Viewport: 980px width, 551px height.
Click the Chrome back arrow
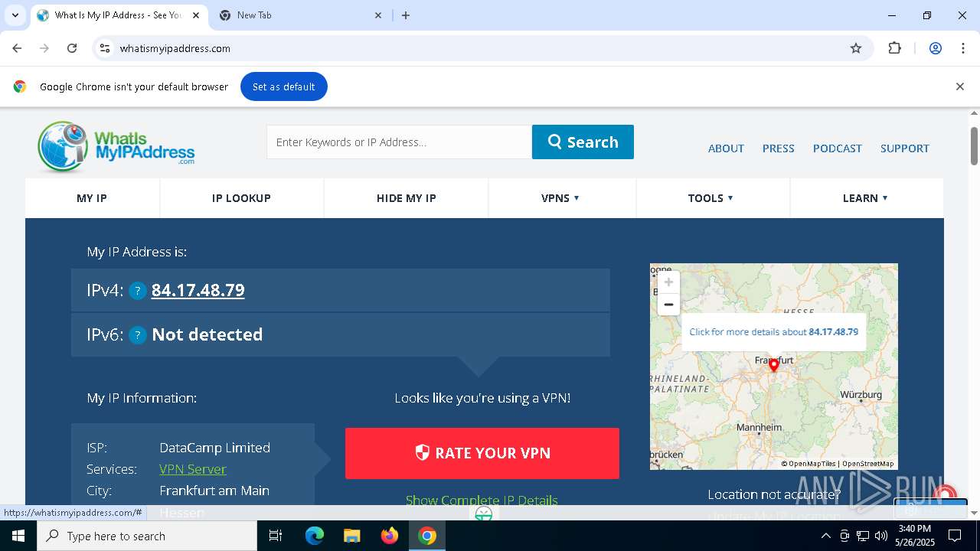(17, 48)
